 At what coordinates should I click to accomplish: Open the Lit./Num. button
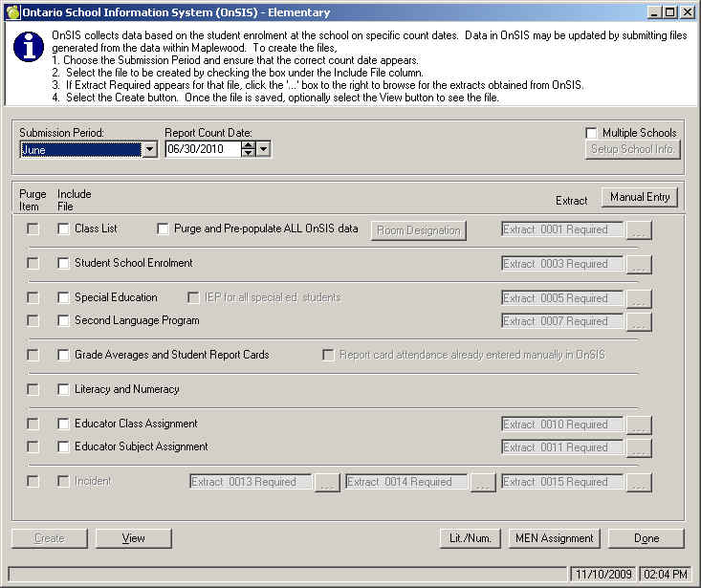pos(470,538)
